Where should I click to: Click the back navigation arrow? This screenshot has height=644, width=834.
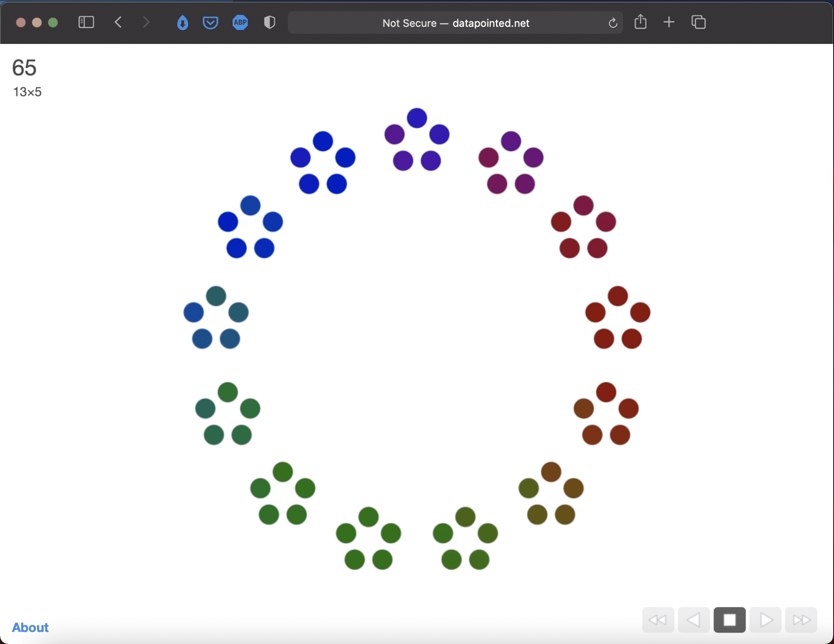click(x=118, y=22)
